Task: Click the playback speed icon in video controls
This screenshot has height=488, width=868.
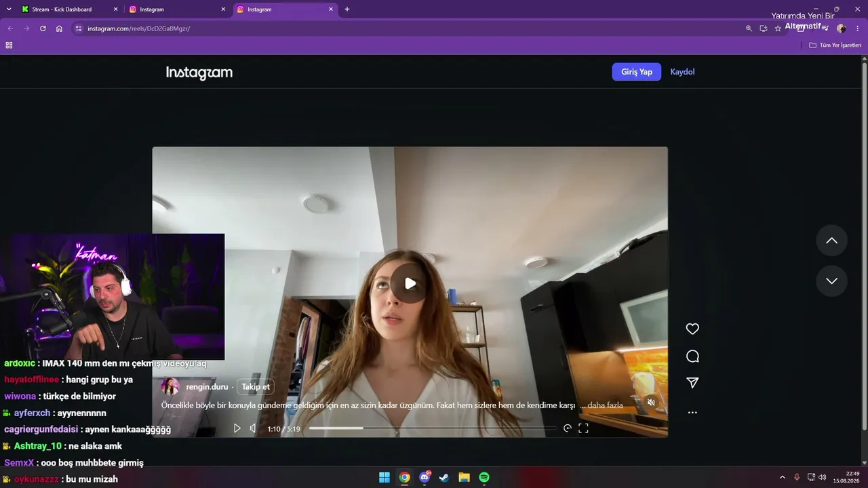Action: coord(568,428)
